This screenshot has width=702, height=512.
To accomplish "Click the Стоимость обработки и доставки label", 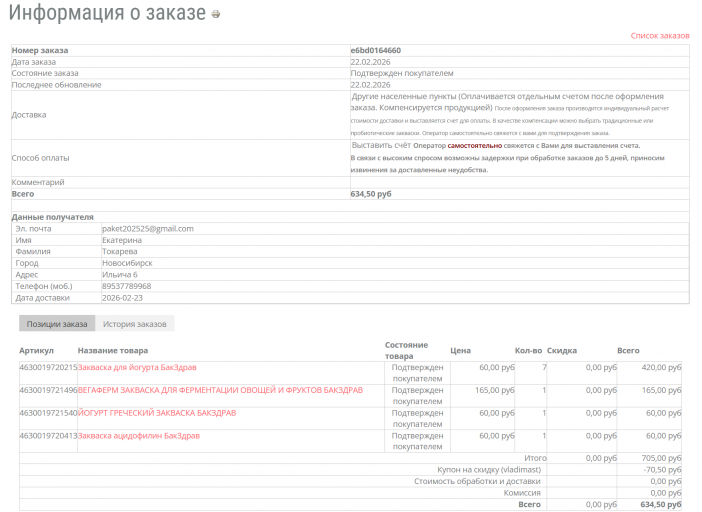I will pyautogui.click(x=477, y=482).
